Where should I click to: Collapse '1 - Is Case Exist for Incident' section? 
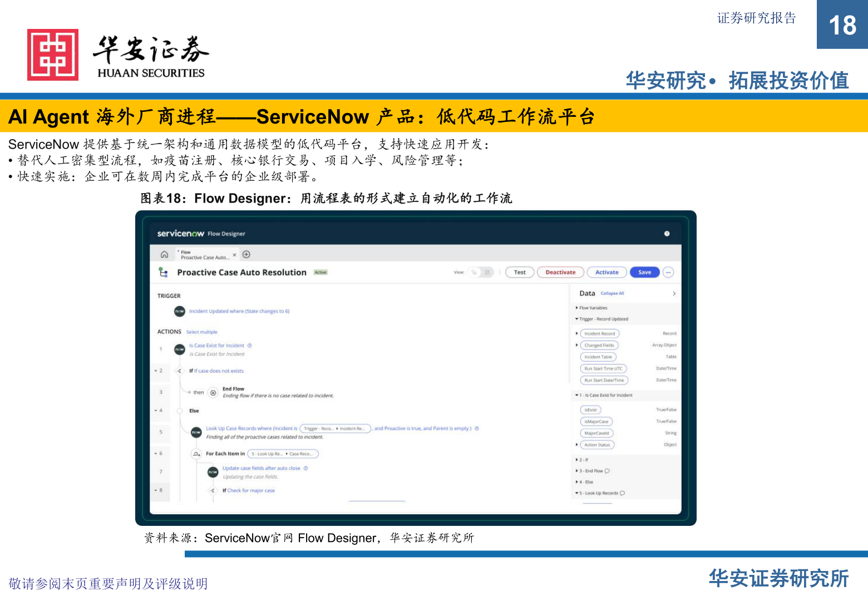(x=576, y=395)
